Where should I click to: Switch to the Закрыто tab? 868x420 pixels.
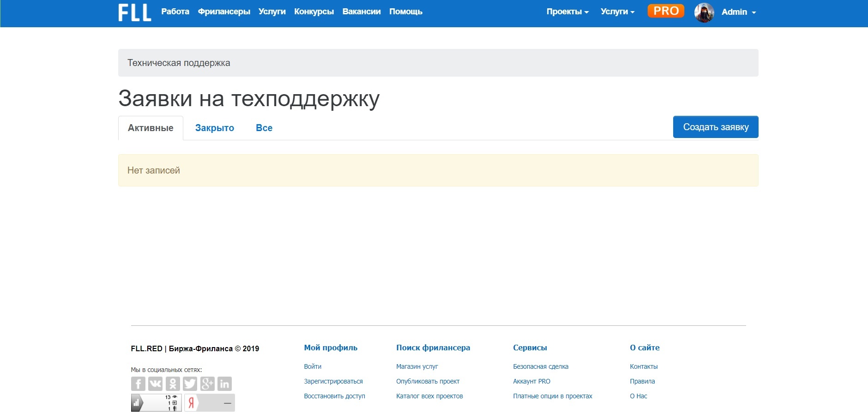coord(214,128)
